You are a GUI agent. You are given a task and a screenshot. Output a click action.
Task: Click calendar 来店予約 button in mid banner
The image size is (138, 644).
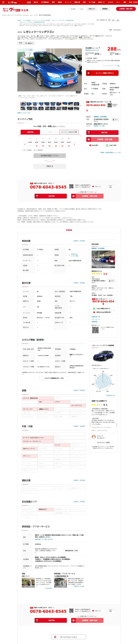pos(51,196)
